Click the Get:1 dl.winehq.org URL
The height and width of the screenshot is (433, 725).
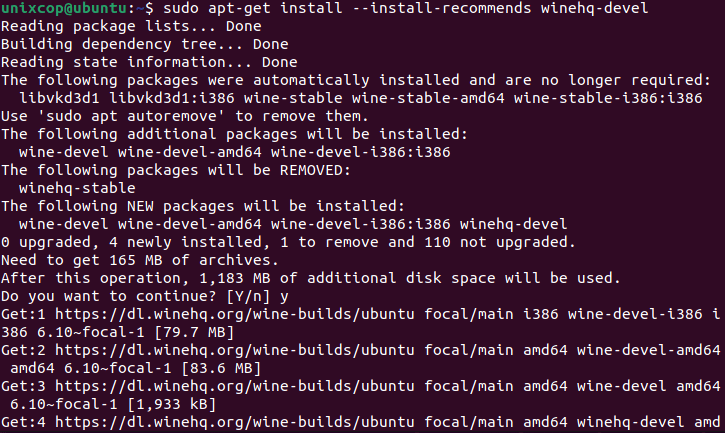coord(235,314)
